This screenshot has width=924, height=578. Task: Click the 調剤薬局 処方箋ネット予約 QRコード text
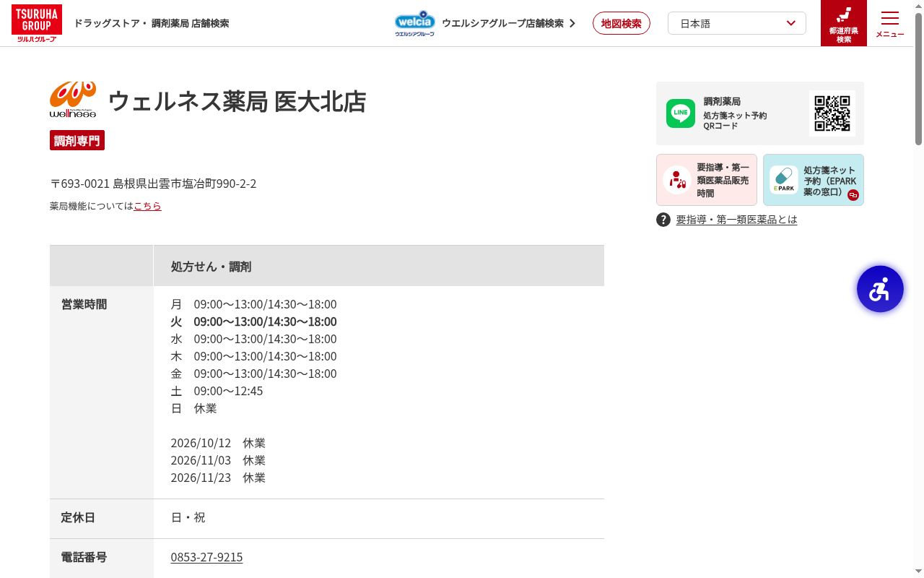point(735,113)
